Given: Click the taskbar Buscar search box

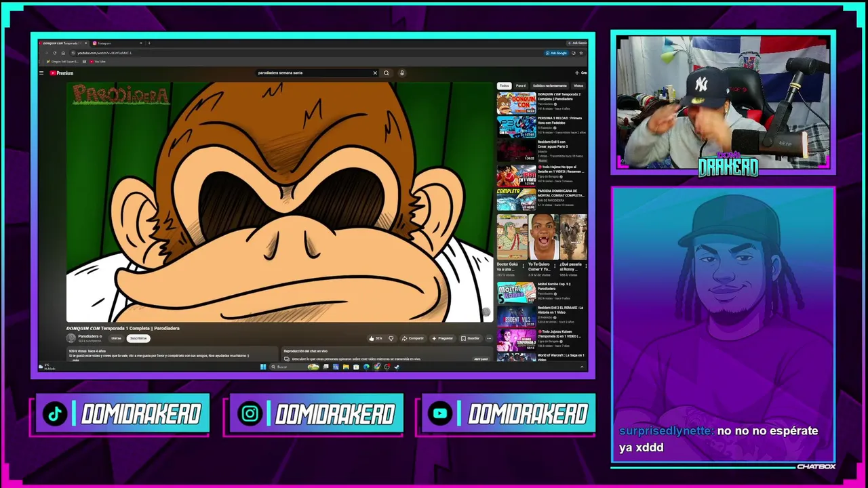Looking at the screenshot, I should pyautogui.click(x=294, y=367).
